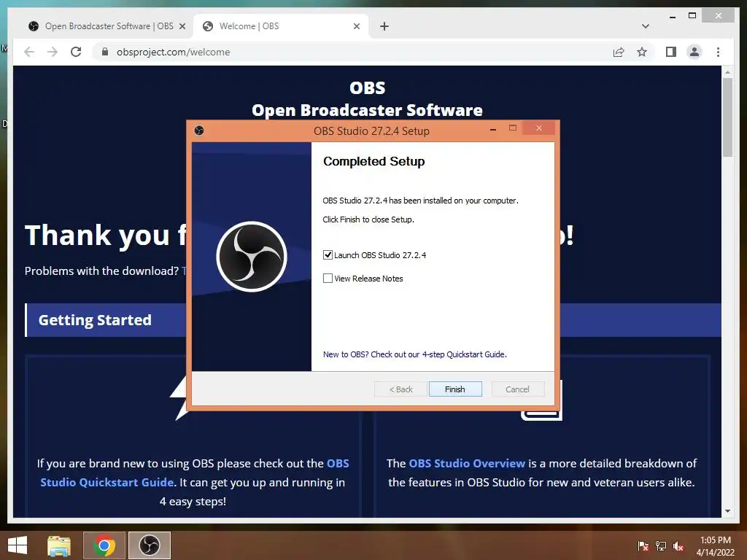This screenshot has width=747, height=560.
Task: Click the Cancel button in Setup
Action: pos(517,389)
